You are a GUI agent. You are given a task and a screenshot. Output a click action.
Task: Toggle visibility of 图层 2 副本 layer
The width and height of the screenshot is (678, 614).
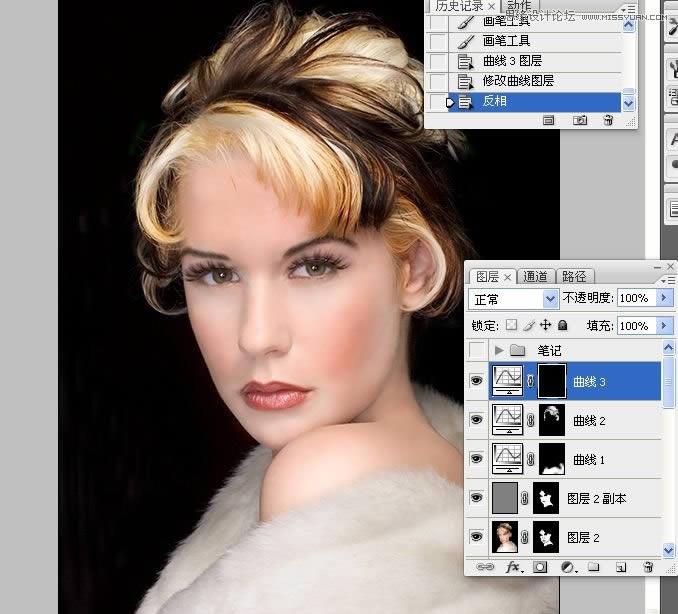point(477,498)
